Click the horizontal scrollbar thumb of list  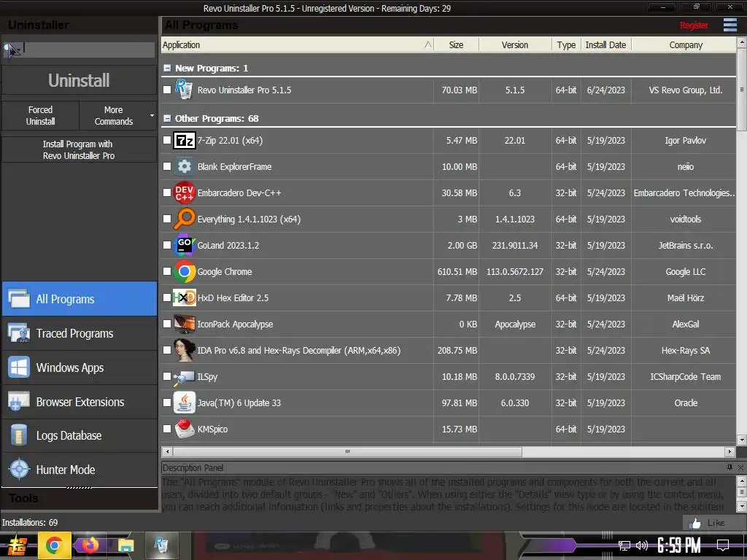347,451
